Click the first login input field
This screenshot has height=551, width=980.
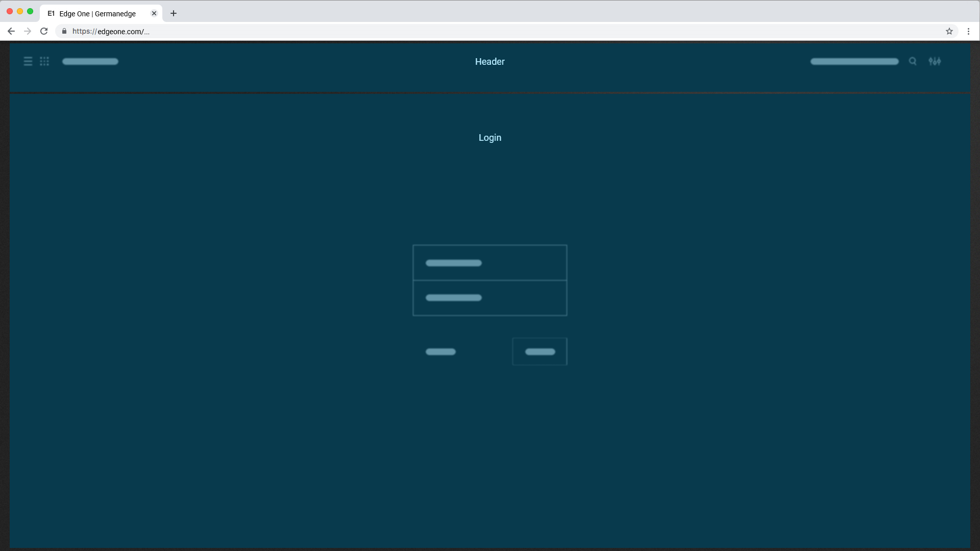489,263
